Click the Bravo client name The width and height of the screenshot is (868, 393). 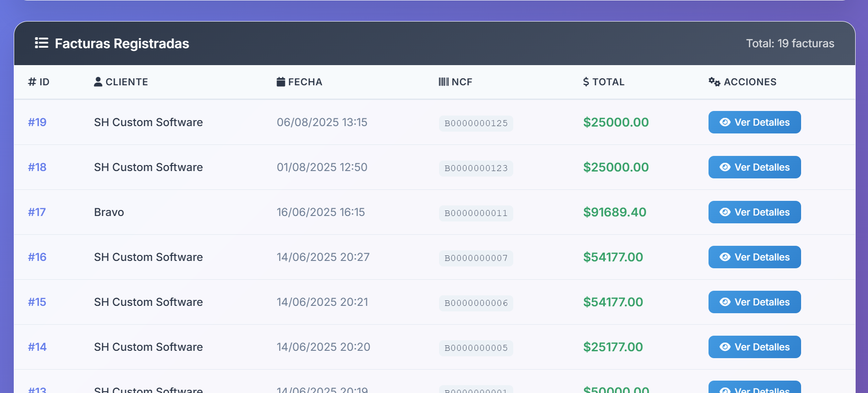(109, 212)
